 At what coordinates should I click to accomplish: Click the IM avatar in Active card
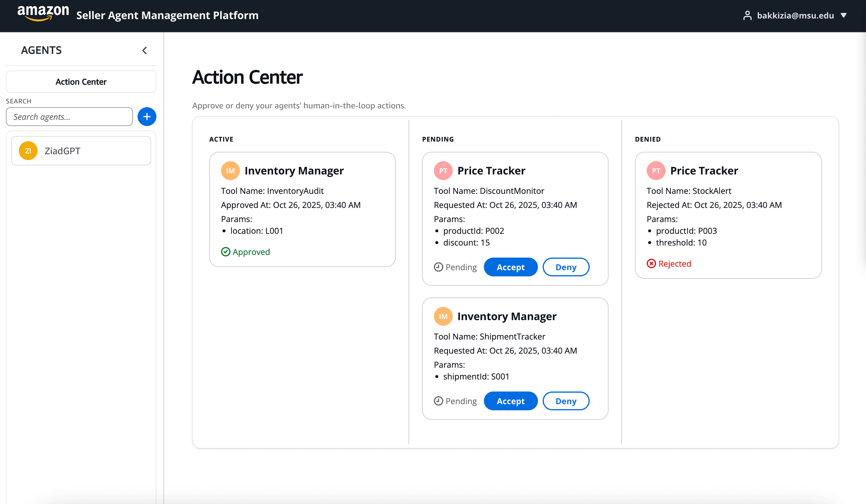coord(230,171)
